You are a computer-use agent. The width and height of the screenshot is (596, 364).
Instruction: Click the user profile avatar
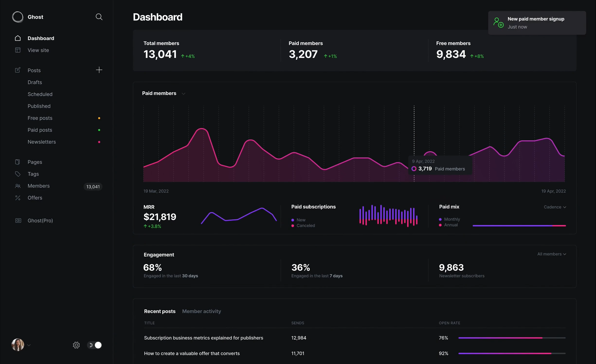17,345
